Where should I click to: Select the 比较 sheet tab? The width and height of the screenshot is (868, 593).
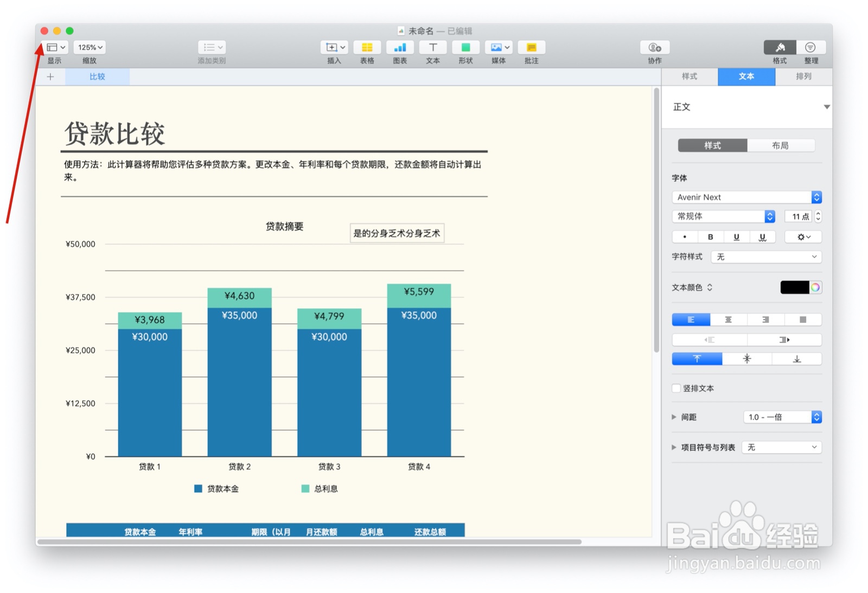(x=97, y=76)
